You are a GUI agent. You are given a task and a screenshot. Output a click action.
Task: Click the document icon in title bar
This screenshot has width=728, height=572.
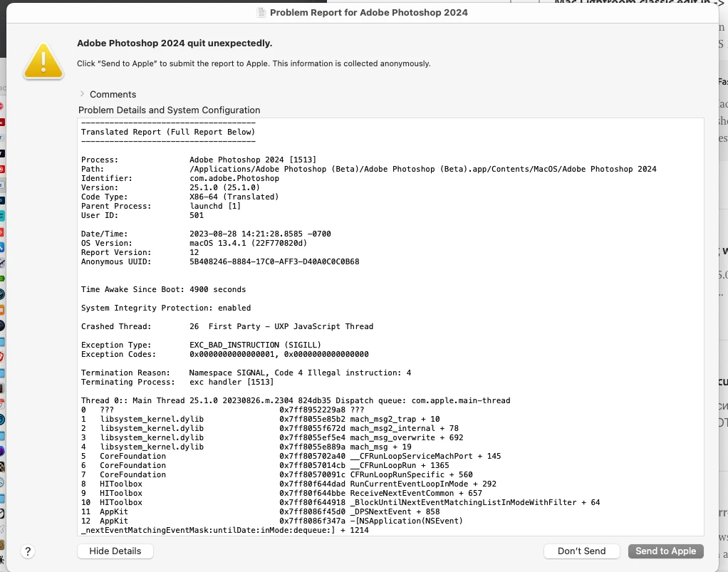point(262,13)
